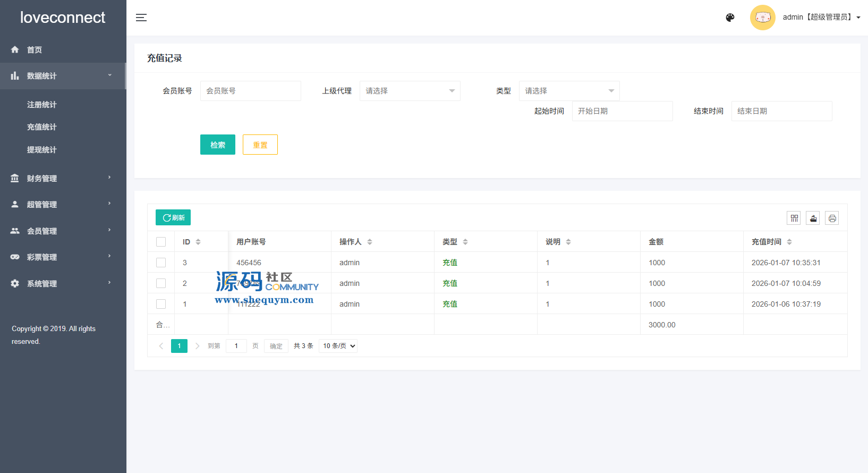Click the 刷新 refresh button
868x473 pixels.
pos(173,217)
